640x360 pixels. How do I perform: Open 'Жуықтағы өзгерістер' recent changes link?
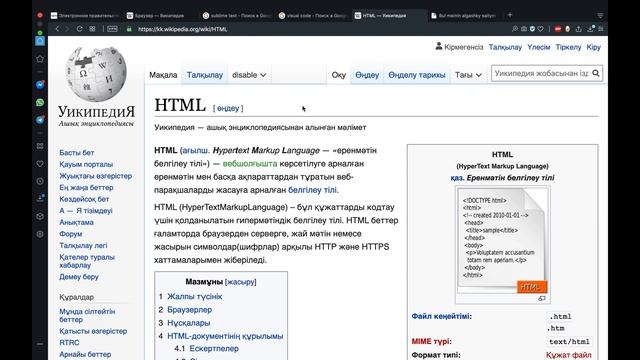[x=96, y=176]
